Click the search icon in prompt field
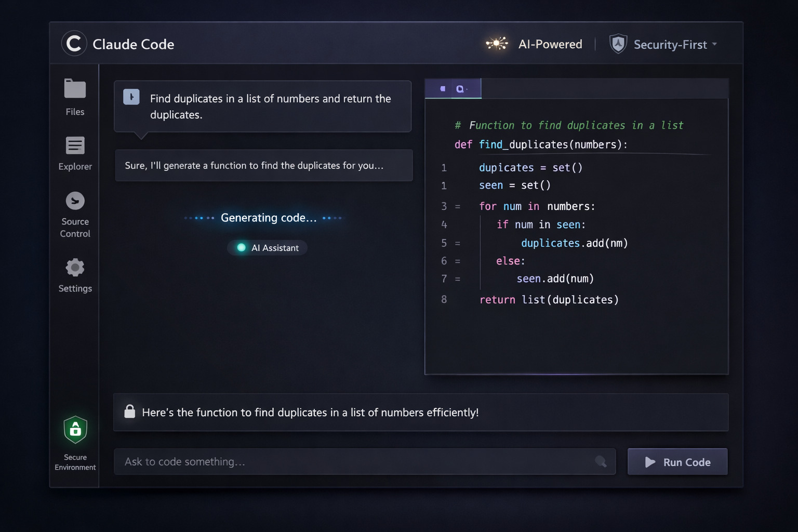The height and width of the screenshot is (532, 798). [601, 461]
